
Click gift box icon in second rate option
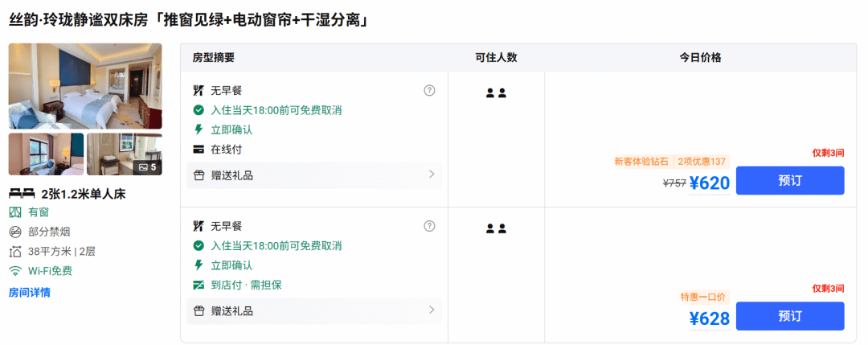point(199,311)
